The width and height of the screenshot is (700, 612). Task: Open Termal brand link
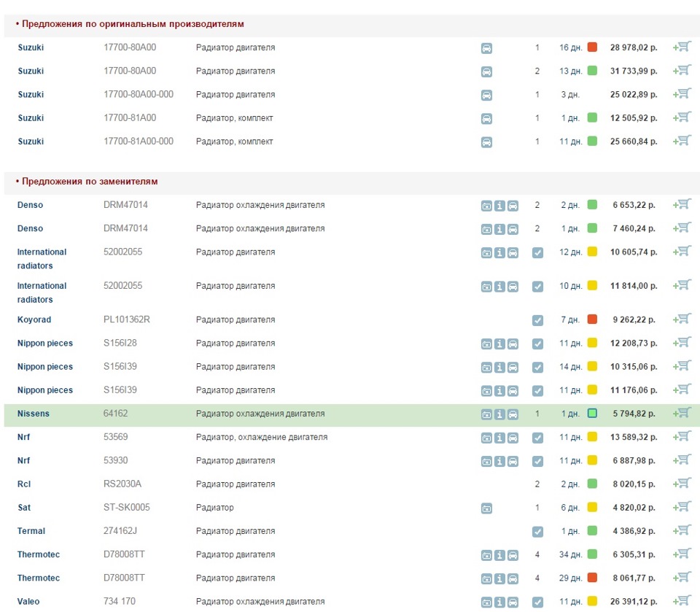[31, 531]
